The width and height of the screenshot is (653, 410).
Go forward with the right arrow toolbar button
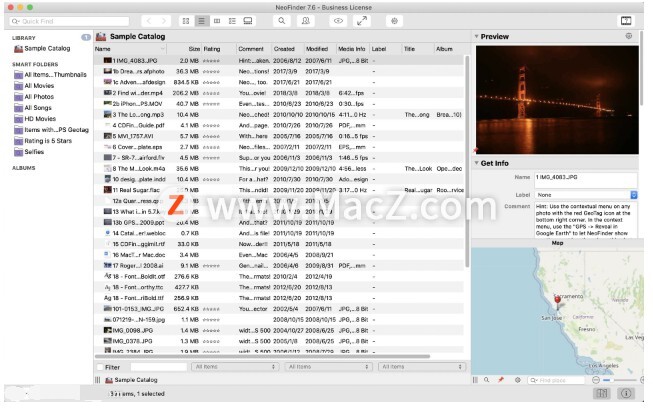click(164, 21)
